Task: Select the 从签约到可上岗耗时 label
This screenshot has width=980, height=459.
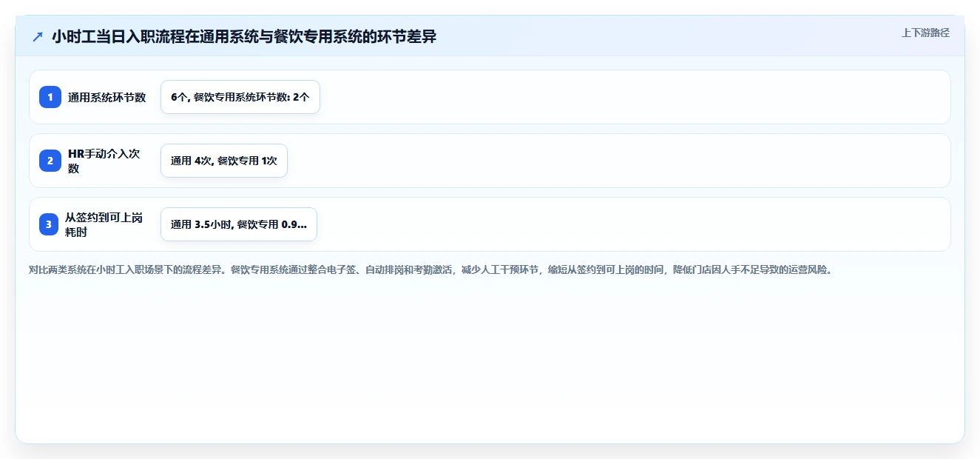Action: (x=104, y=224)
